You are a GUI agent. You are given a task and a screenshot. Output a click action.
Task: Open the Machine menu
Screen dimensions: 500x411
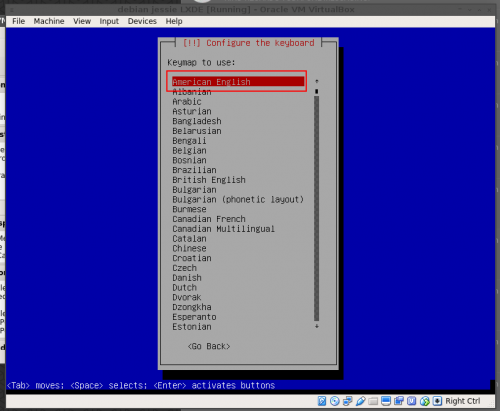coord(49,21)
